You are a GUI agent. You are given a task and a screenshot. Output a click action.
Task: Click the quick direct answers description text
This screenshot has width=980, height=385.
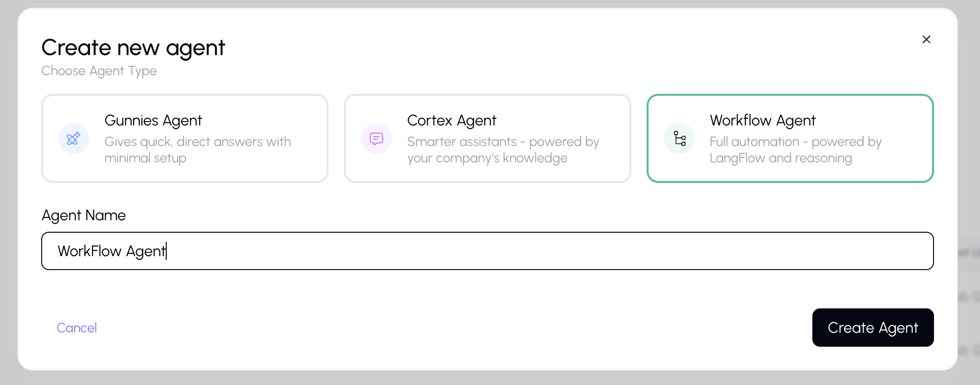198,149
